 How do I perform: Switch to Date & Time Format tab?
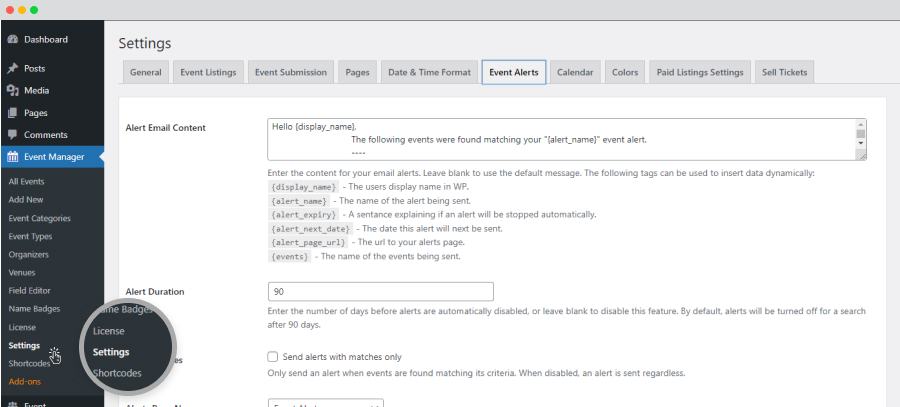[429, 72]
